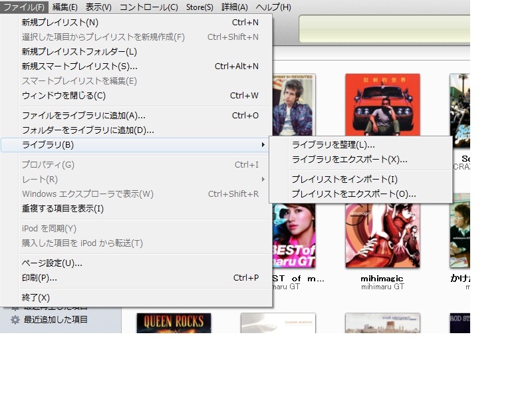
Task: Choose プレイリストをインポート(I)
Action: [360, 179]
